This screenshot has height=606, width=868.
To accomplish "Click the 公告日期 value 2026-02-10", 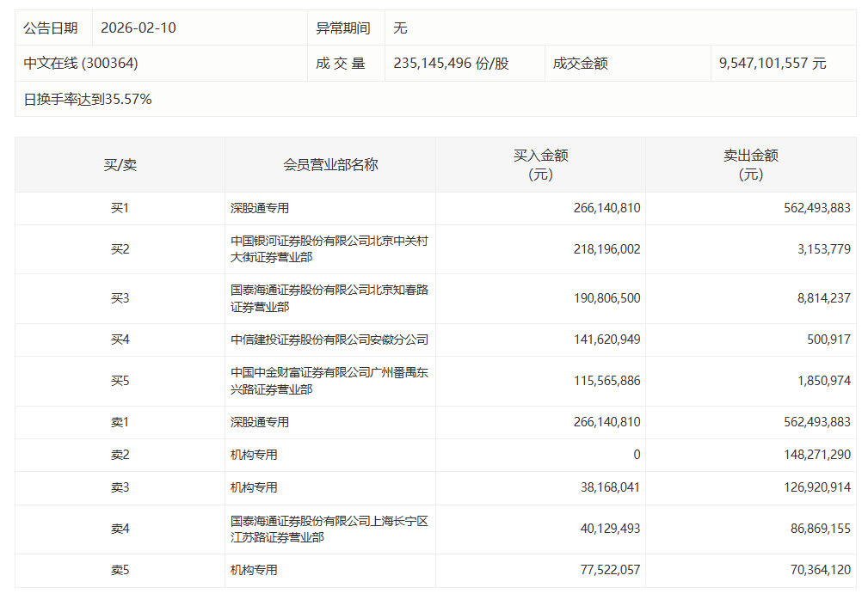I will click(x=139, y=28).
